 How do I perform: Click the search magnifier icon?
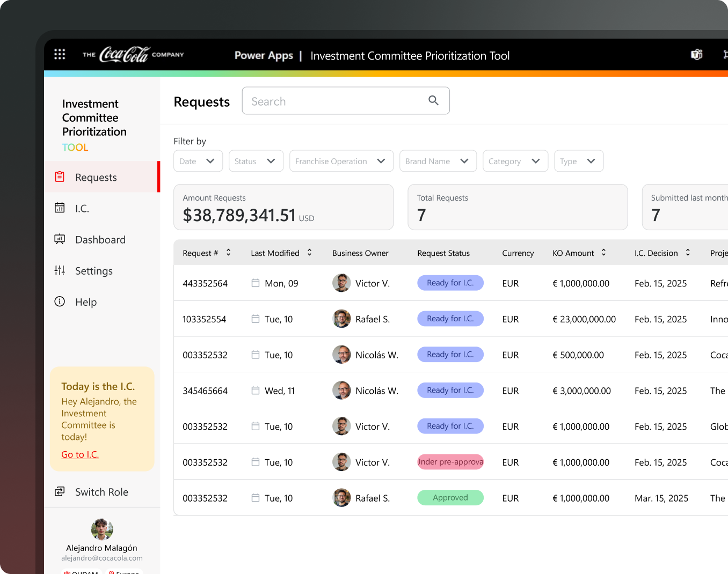click(433, 100)
